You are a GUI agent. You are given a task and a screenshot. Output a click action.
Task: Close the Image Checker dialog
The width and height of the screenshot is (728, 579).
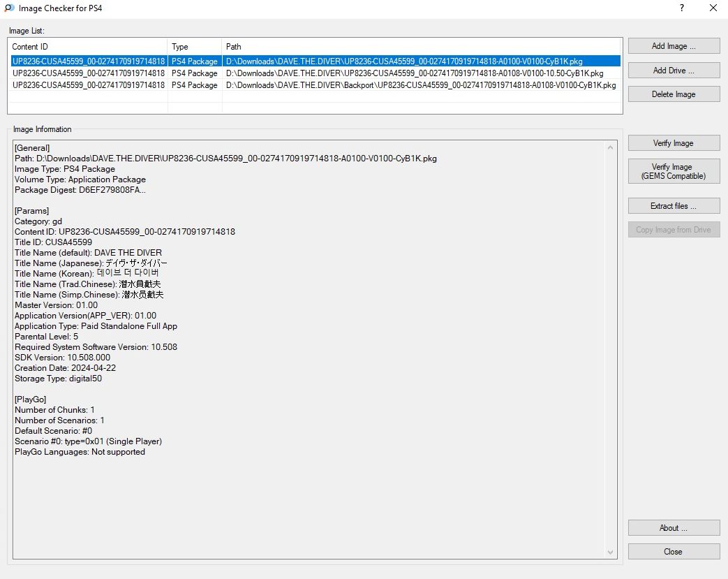tap(674, 552)
